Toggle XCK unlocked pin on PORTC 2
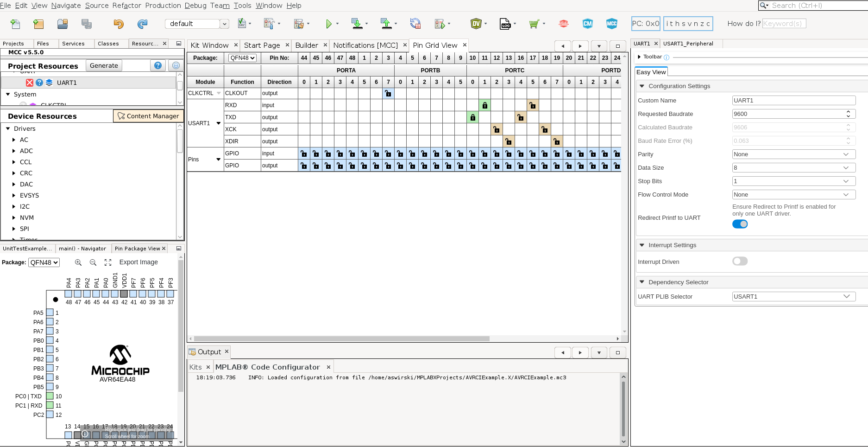Image resolution: width=868 pixels, height=447 pixels. click(x=497, y=129)
